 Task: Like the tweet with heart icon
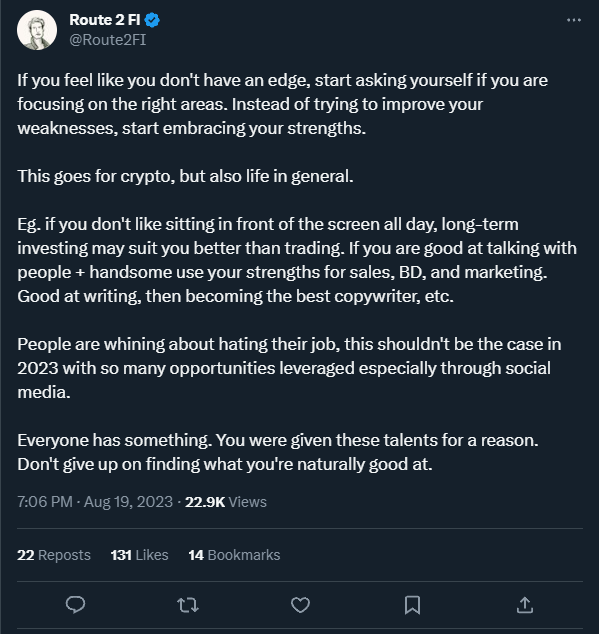(x=301, y=605)
